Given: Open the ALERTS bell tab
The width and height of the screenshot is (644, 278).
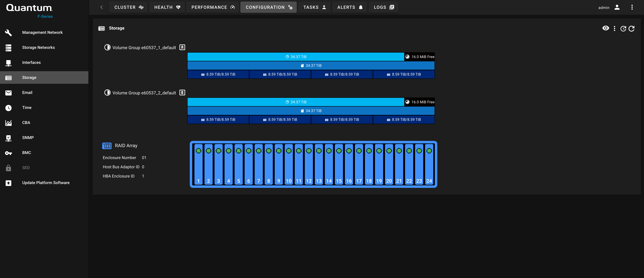Looking at the screenshot, I should (x=350, y=7).
